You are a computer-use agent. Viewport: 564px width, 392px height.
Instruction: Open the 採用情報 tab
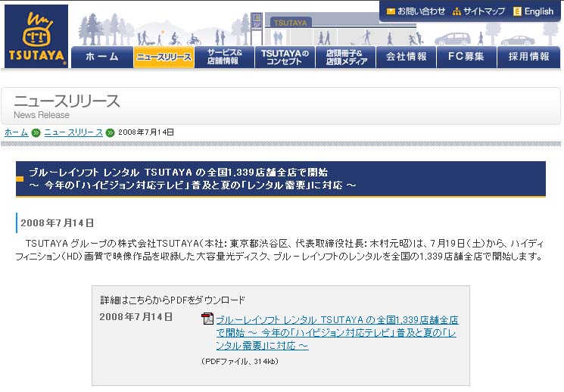(528, 57)
